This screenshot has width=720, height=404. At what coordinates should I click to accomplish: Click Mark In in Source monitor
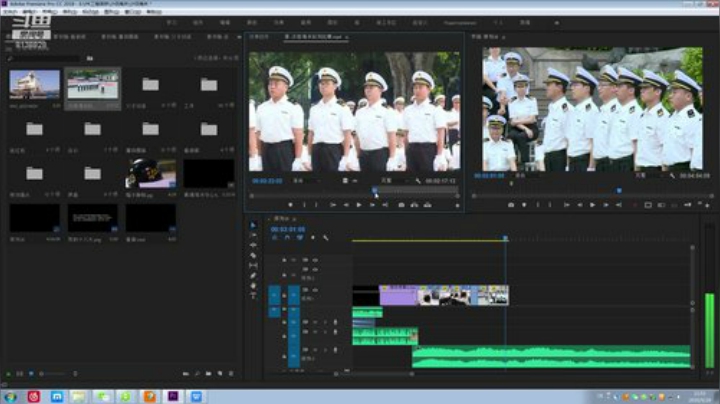[304, 205]
